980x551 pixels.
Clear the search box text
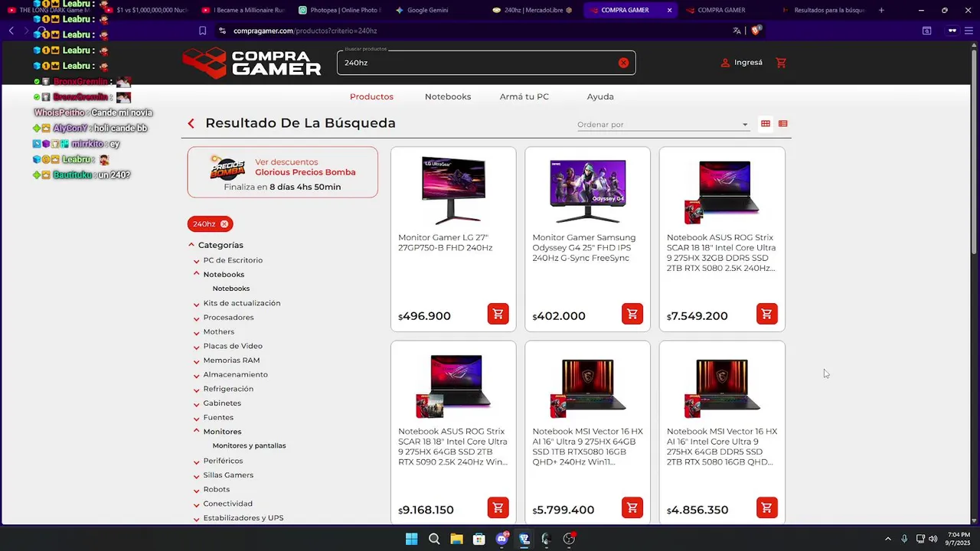coord(623,63)
